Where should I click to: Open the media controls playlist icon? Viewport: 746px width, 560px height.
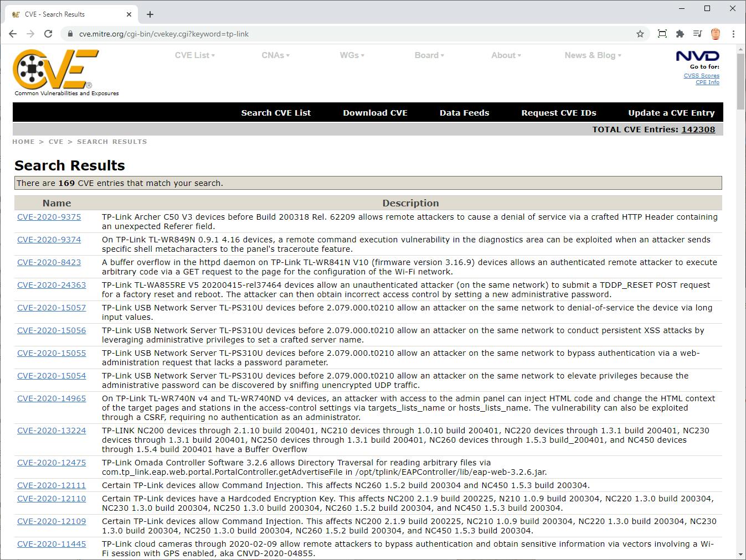tap(698, 34)
